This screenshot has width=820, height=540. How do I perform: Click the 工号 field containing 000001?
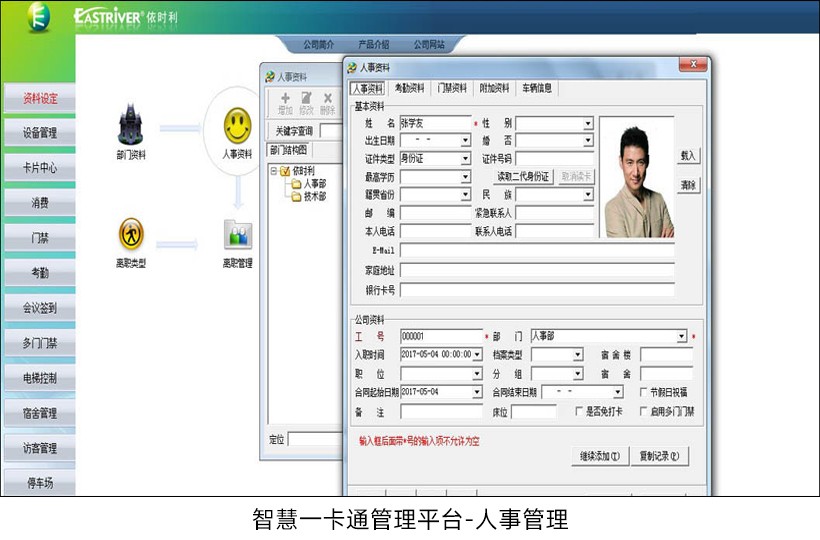click(x=440, y=337)
